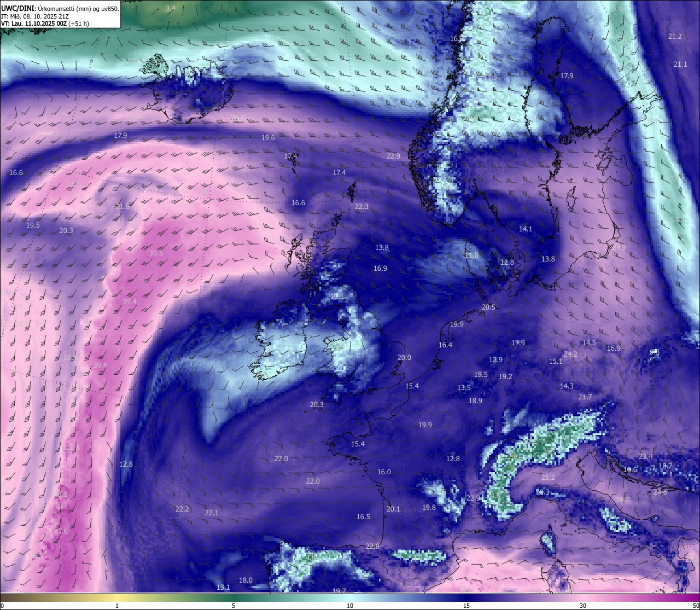The image size is (700, 610).
Task: Click the map value 21.1
Action: point(680,64)
